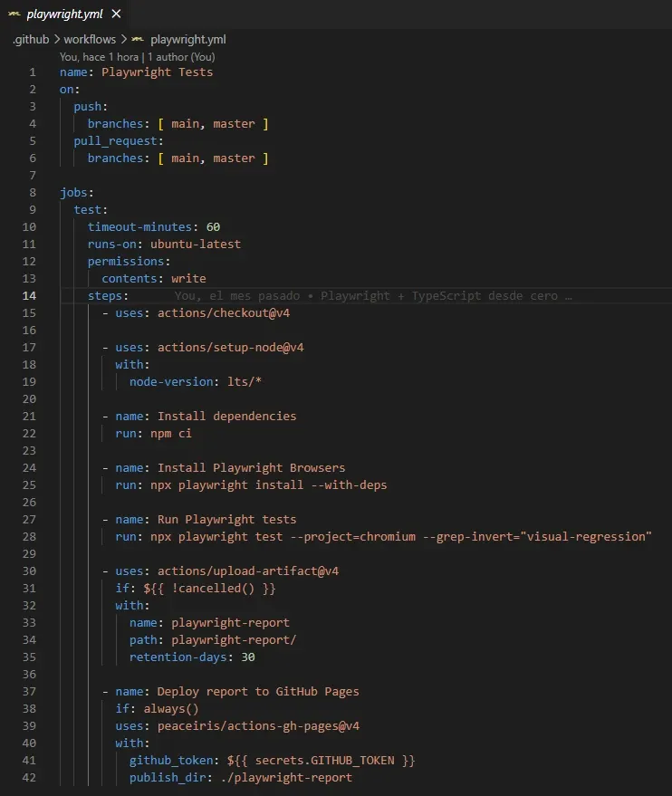The image size is (672, 796).
Task: Open .github breadcrumb folder
Action: point(31,40)
